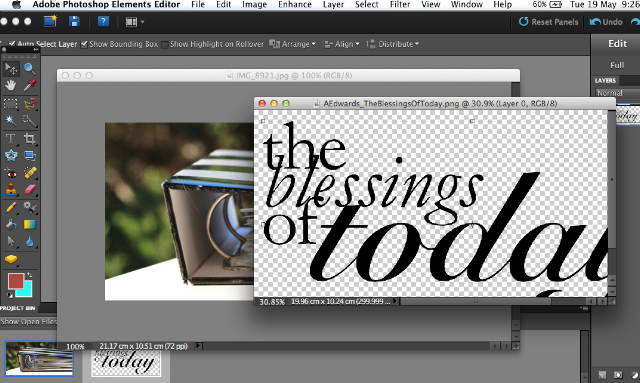Swap foreground and background colors icon
Image resolution: width=640 pixels, height=383 pixels.
(29, 274)
